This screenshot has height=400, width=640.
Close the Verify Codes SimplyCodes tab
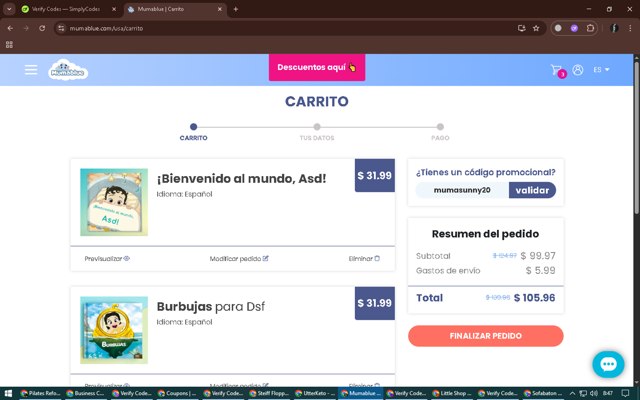(114, 9)
